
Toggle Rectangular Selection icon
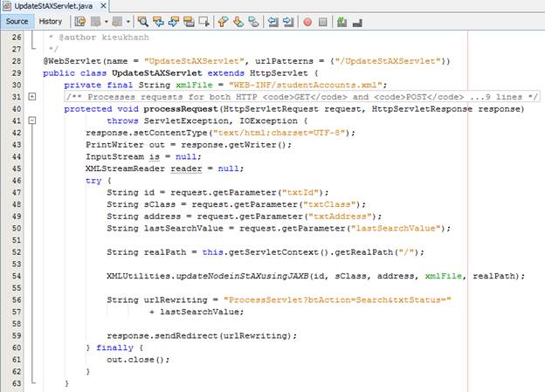pyautogui.click(x=204, y=22)
